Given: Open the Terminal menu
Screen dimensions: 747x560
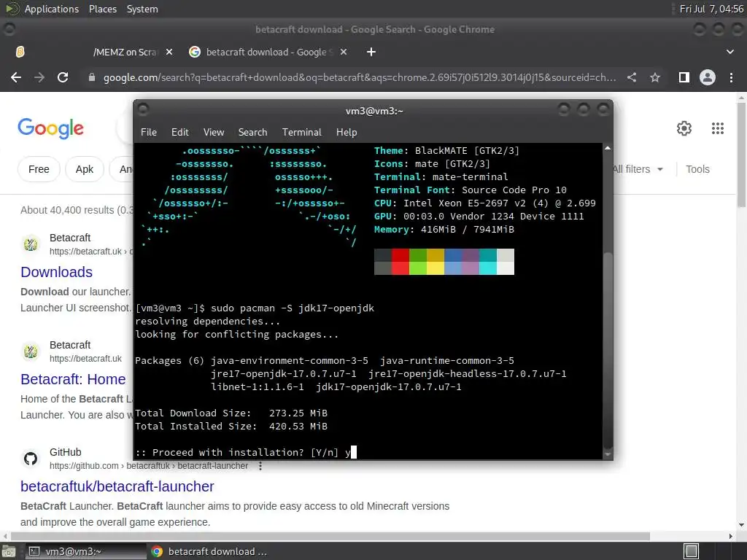Looking at the screenshot, I should [301, 132].
